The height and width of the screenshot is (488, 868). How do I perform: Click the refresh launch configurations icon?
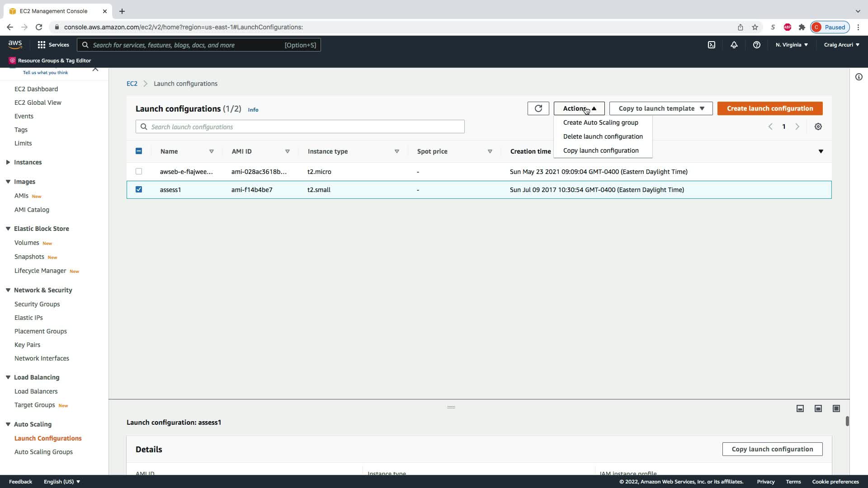point(538,108)
